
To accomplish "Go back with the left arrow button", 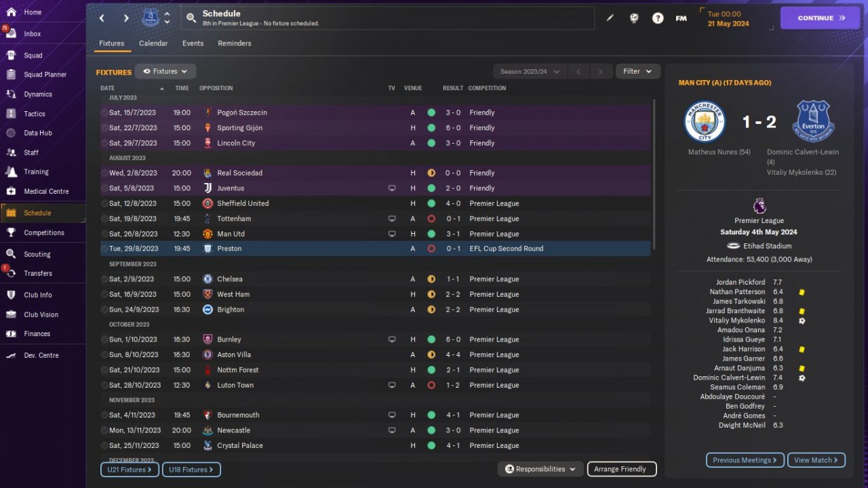I will point(102,18).
